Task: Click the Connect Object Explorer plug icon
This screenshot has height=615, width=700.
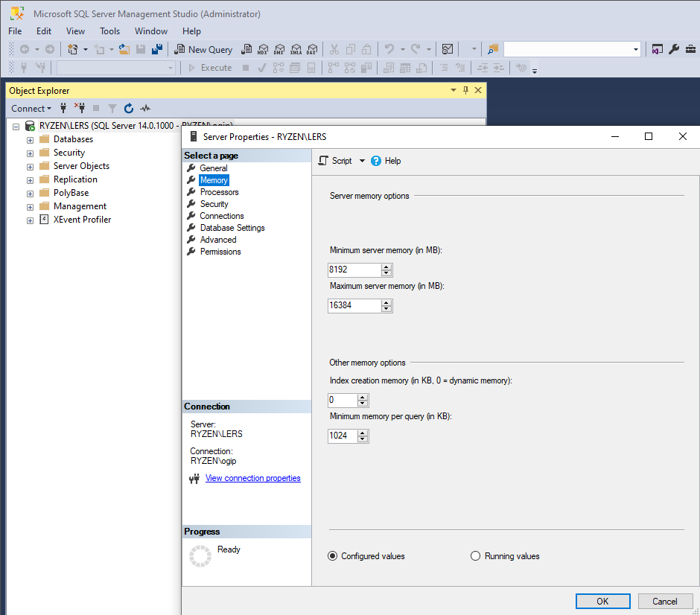Action: point(63,108)
